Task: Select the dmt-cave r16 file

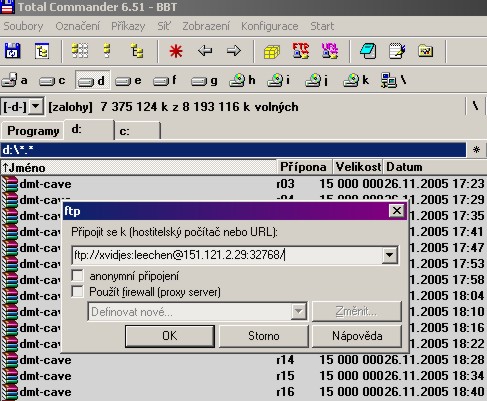Action: click(x=243, y=392)
